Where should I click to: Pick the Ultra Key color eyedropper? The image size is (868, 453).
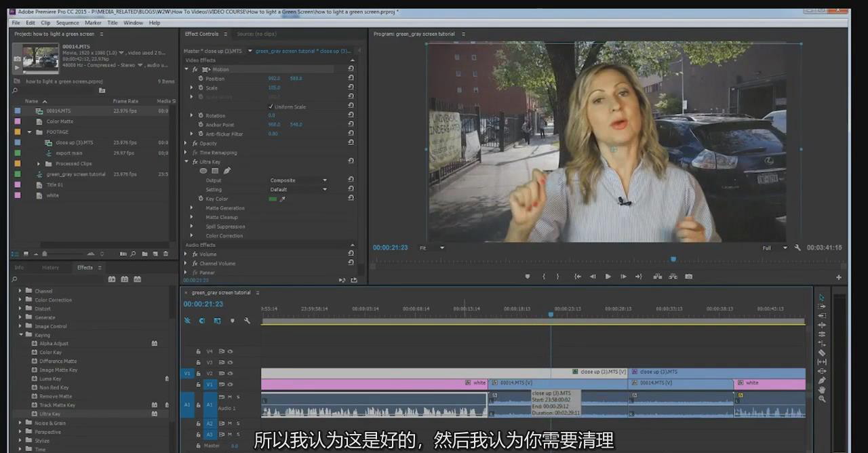(x=283, y=199)
